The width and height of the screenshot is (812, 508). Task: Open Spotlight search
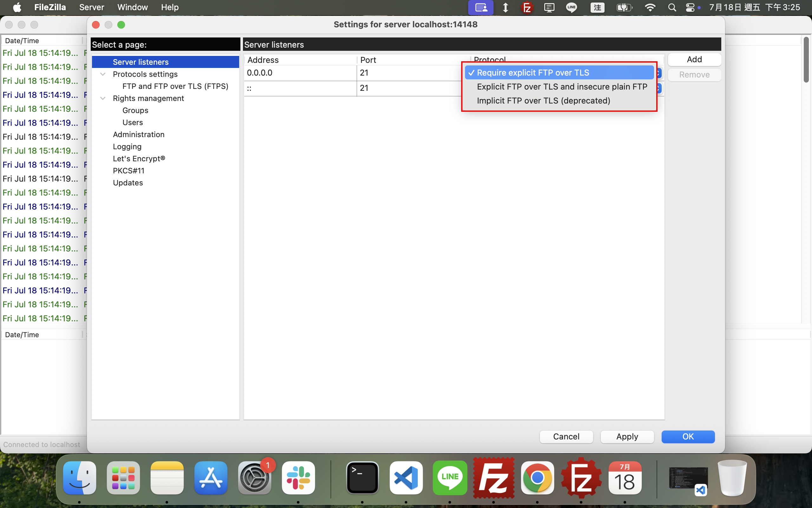[x=672, y=7]
